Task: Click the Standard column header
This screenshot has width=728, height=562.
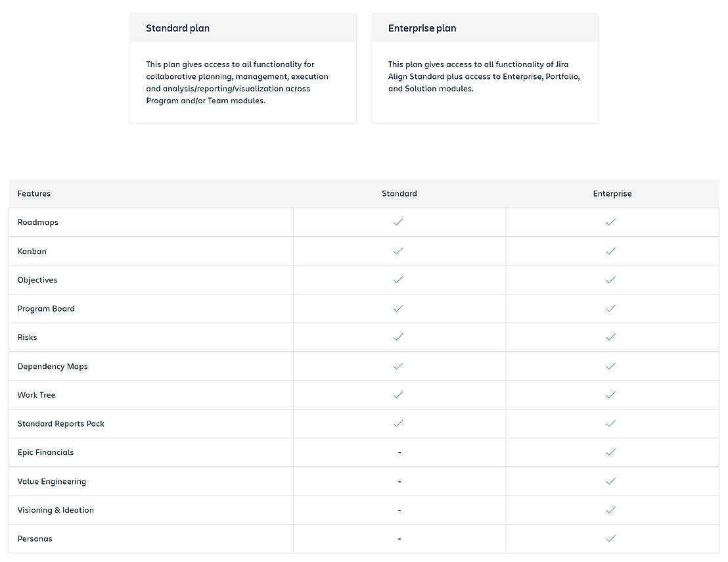Action: point(399,194)
